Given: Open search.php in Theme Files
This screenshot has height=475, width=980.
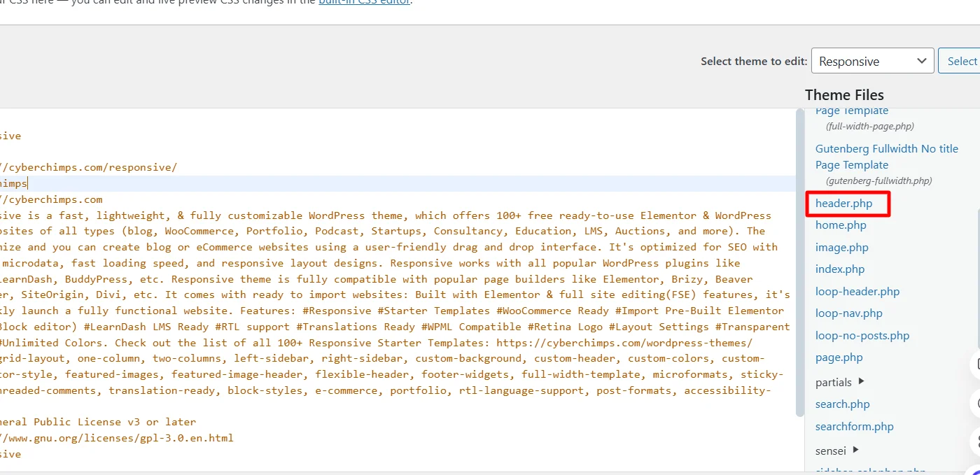Looking at the screenshot, I should point(843,404).
